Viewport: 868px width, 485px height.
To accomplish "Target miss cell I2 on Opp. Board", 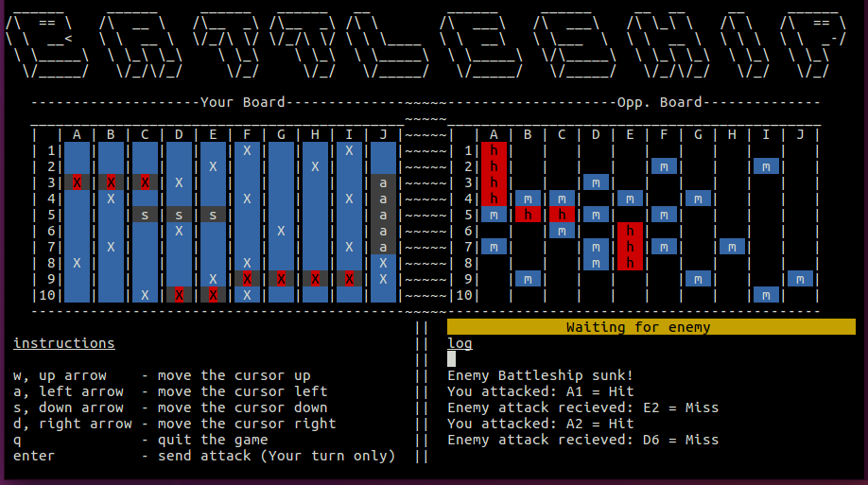I will point(766,166).
